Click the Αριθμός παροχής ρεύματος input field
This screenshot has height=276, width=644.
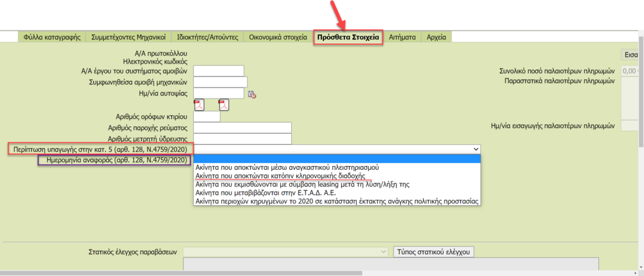(x=242, y=128)
